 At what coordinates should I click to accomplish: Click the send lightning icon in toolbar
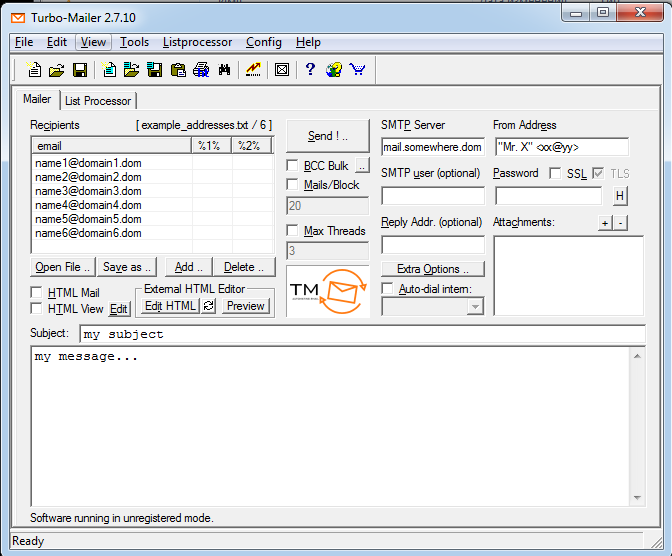pos(253,70)
